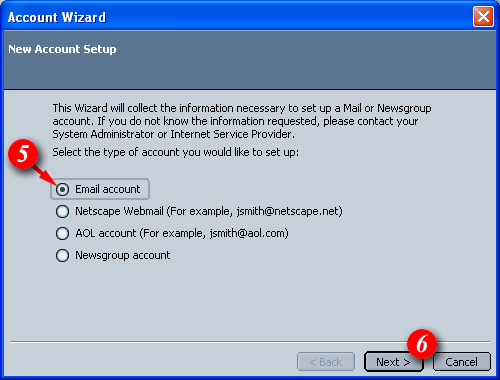The height and width of the screenshot is (380, 500).
Task: Click the "Select the type of account" prompt
Action: point(176,152)
